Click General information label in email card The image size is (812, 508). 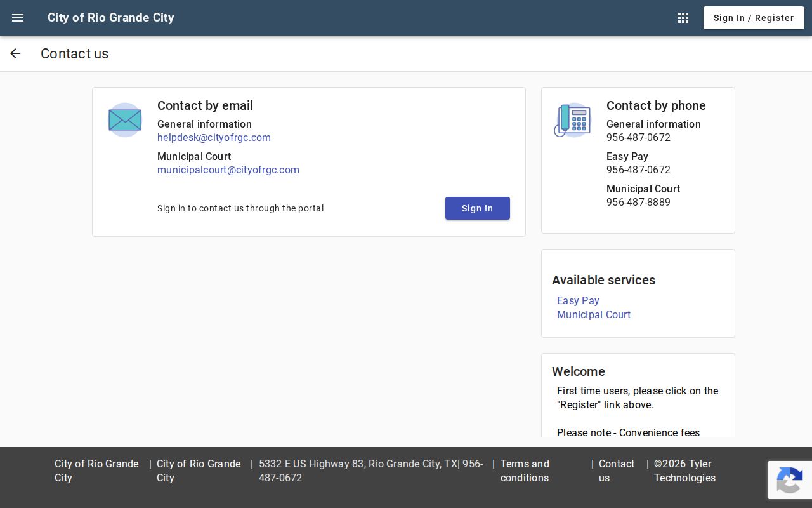pos(204,124)
